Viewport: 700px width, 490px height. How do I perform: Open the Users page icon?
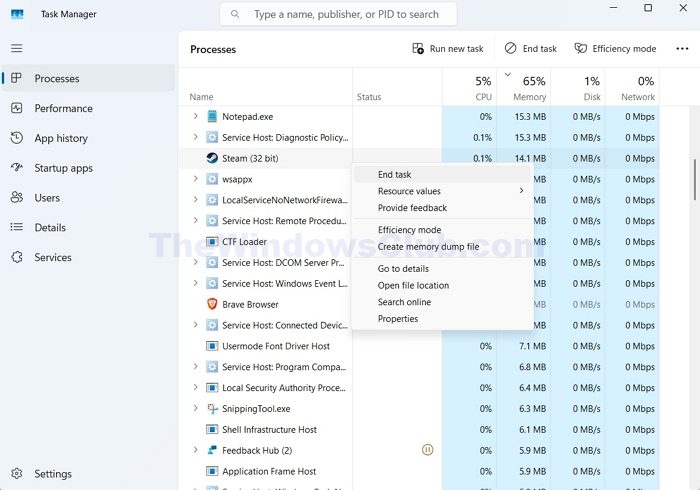coord(16,198)
